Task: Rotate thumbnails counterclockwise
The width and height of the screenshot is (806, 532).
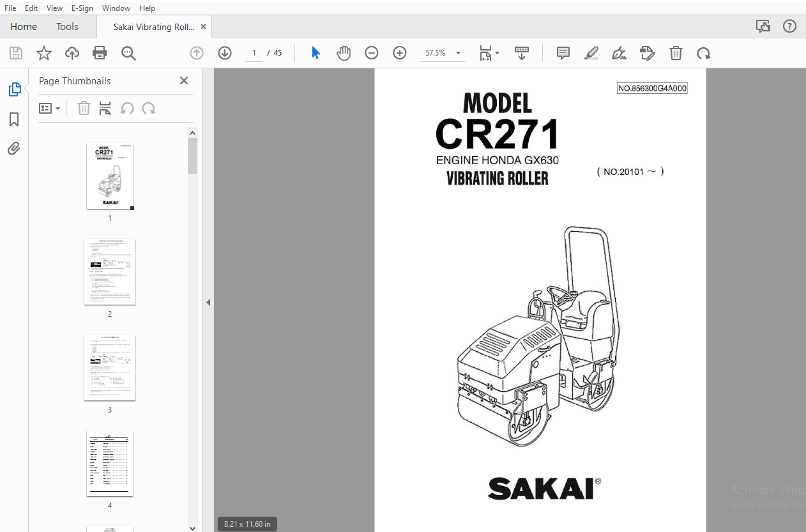Action: pyautogui.click(x=127, y=109)
